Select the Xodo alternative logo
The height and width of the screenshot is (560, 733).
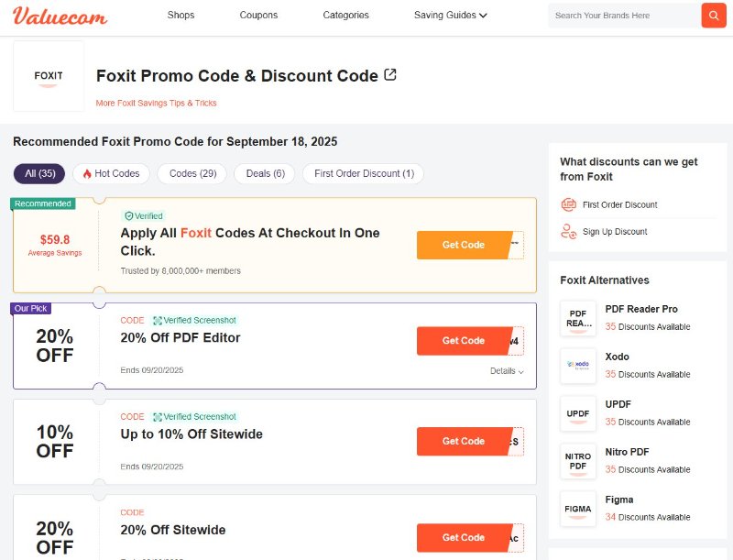[x=578, y=366]
